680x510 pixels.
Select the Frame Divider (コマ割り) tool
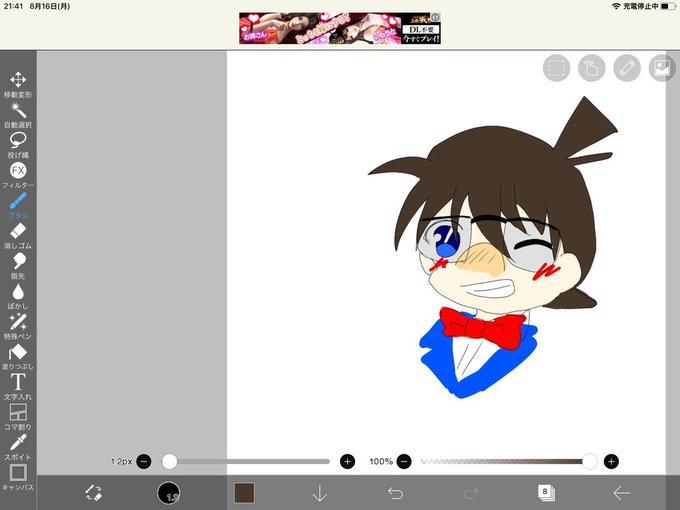[x=18, y=417]
